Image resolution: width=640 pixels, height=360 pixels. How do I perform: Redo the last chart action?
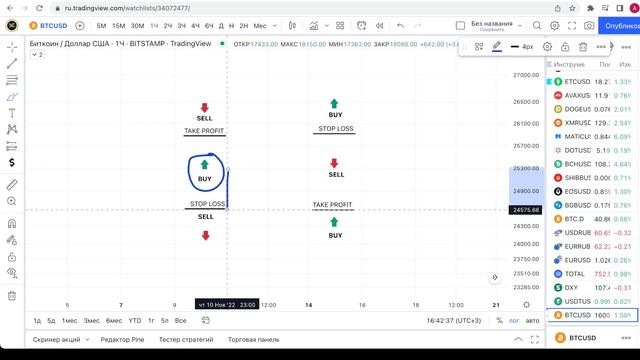click(x=418, y=26)
